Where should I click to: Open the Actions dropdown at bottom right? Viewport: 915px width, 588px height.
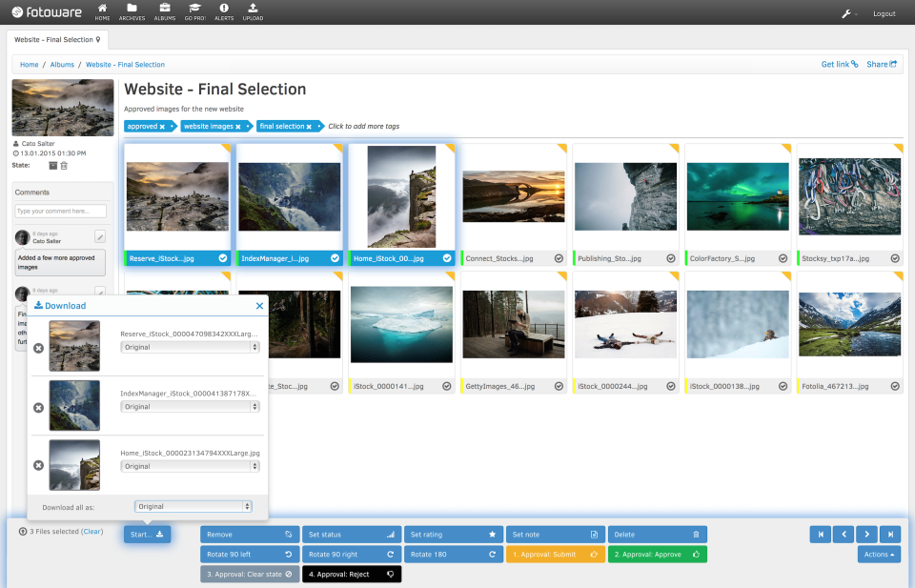[x=877, y=554]
